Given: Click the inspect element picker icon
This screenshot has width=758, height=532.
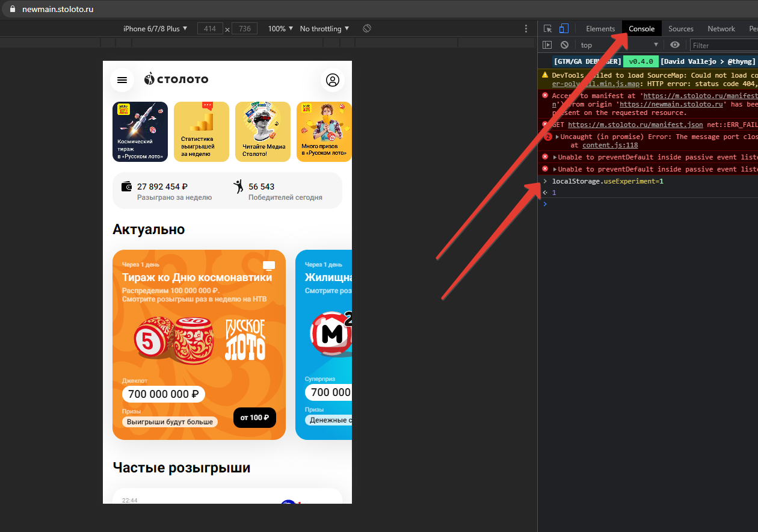Looking at the screenshot, I should [x=547, y=29].
